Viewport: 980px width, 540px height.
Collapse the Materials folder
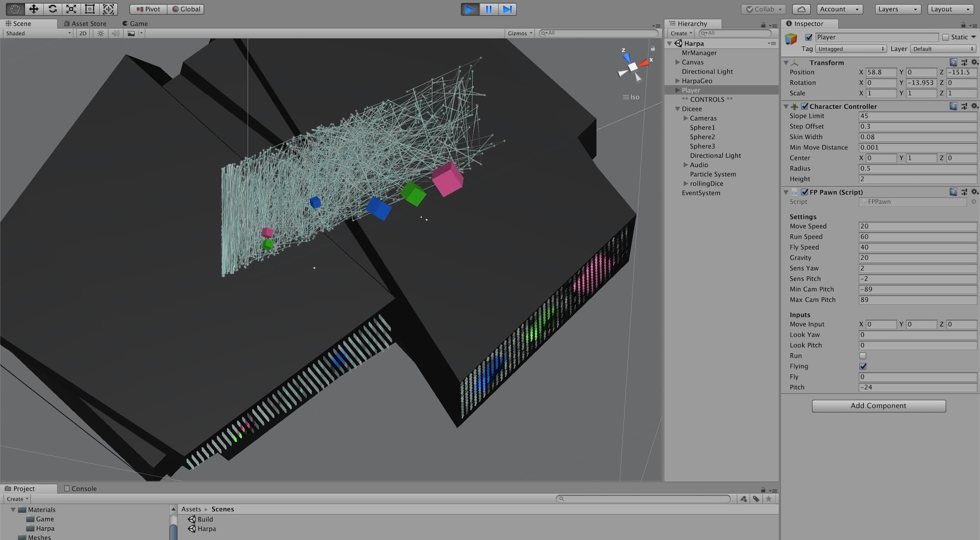(13, 510)
